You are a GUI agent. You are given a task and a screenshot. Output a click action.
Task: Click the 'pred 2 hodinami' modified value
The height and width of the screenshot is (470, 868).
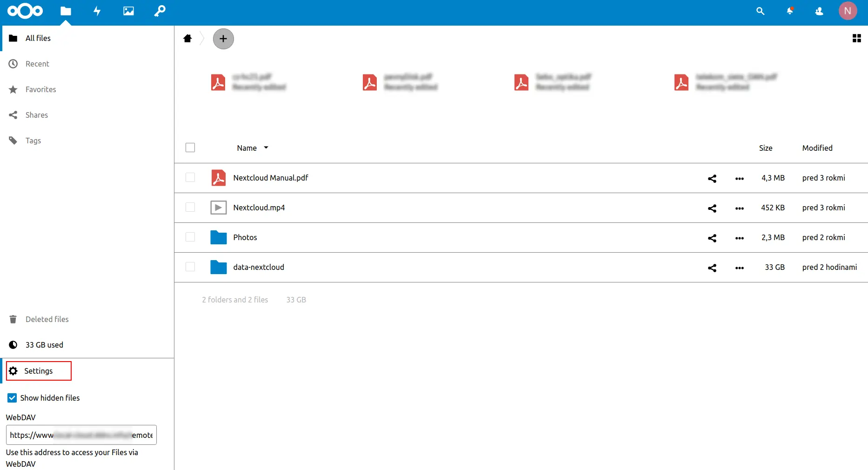click(829, 267)
